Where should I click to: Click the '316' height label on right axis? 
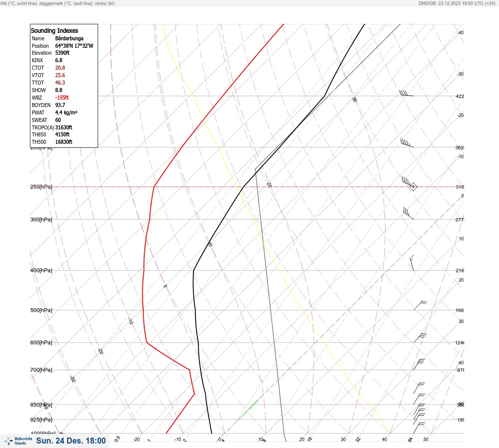pyautogui.click(x=460, y=187)
